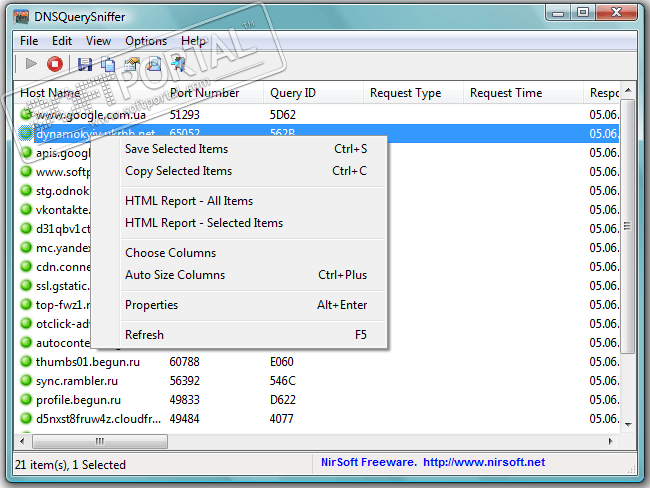The height and width of the screenshot is (488, 650).
Task: Click the green icon beside vkontakte row
Action: tap(26, 209)
